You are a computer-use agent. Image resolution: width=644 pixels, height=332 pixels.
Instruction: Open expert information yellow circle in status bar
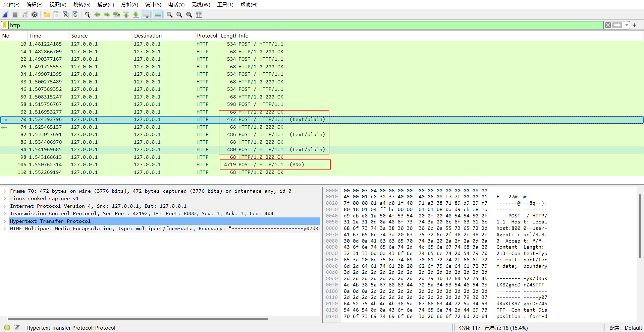(x=7, y=328)
